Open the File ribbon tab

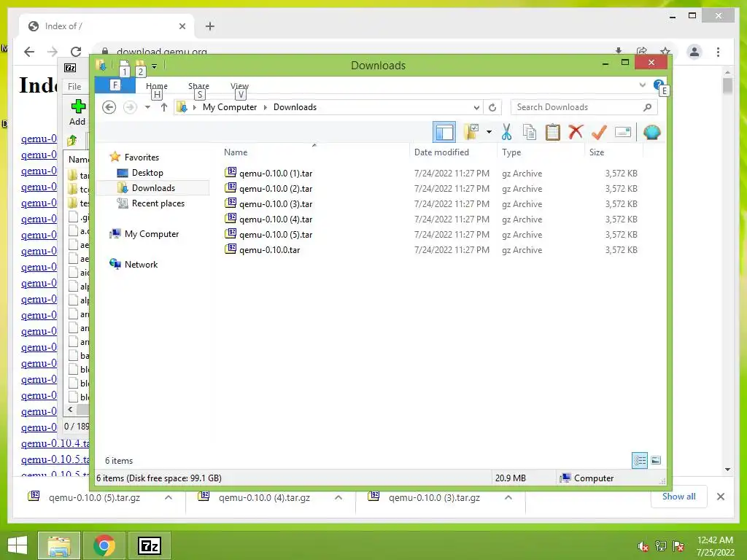[x=115, y=85]
